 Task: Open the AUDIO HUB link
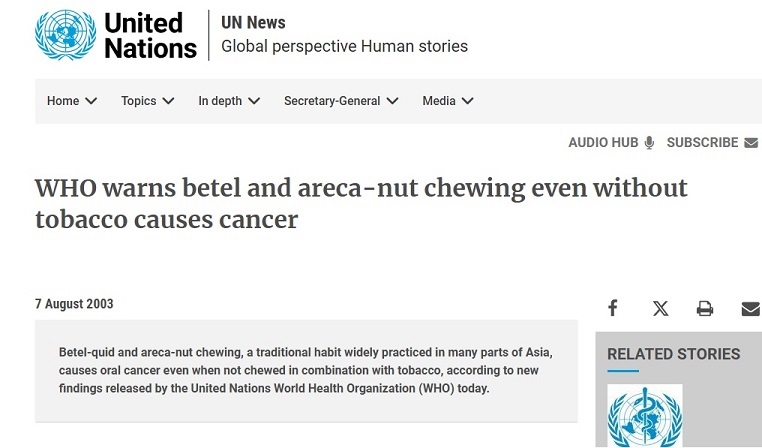(603, 143)
